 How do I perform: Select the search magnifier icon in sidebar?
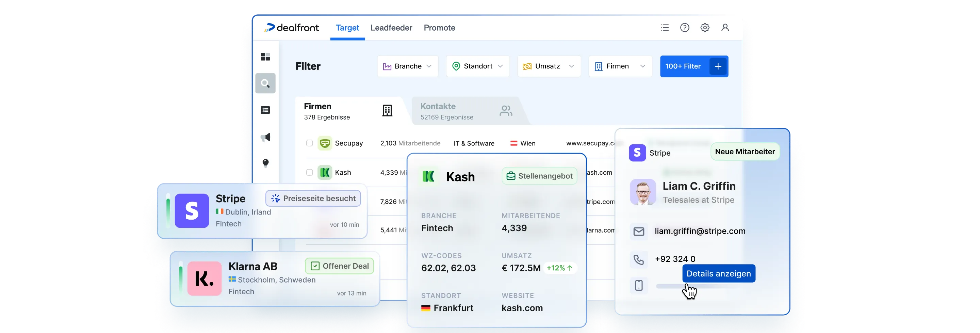pos(265,83)
